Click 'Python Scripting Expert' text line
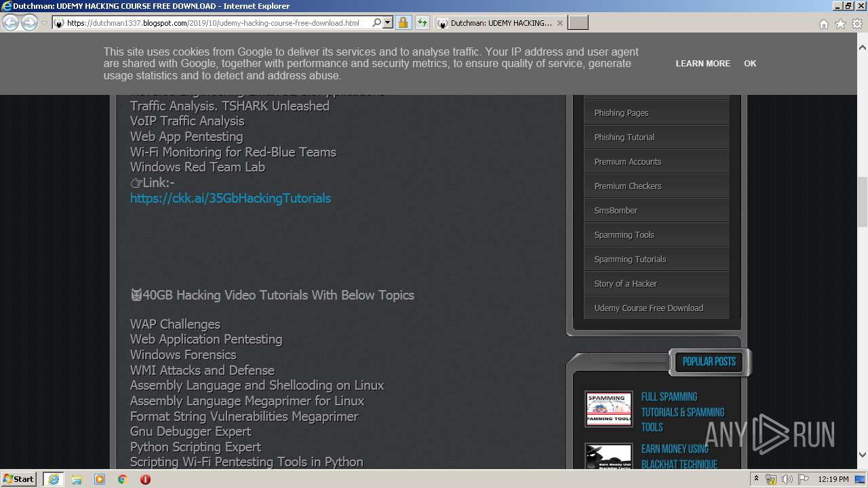This screenshot has height=488, width=868. point(195,447)
